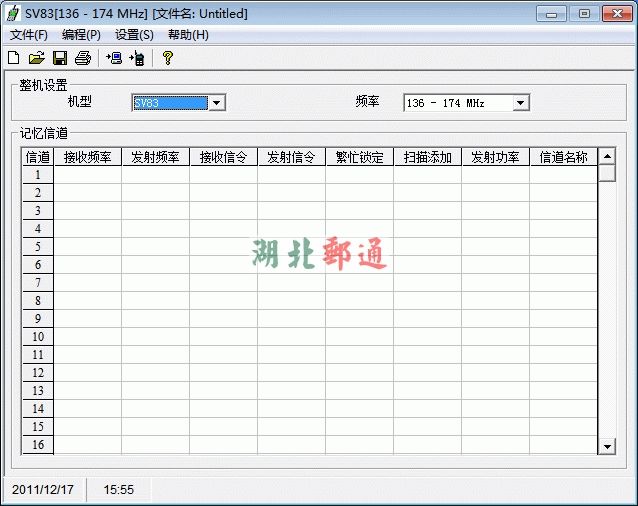Click the write-to-radio toolbar icon
This screenshot has height=506, width=638.
137,58
